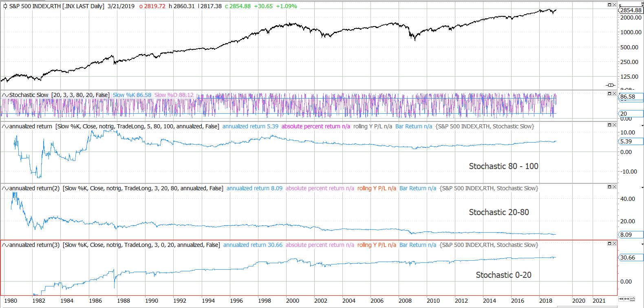Image resolution: width=644 pixels, height=308 pixels.
Task: Maximize the annualized return(3) pane
Action: pos(610,243)
